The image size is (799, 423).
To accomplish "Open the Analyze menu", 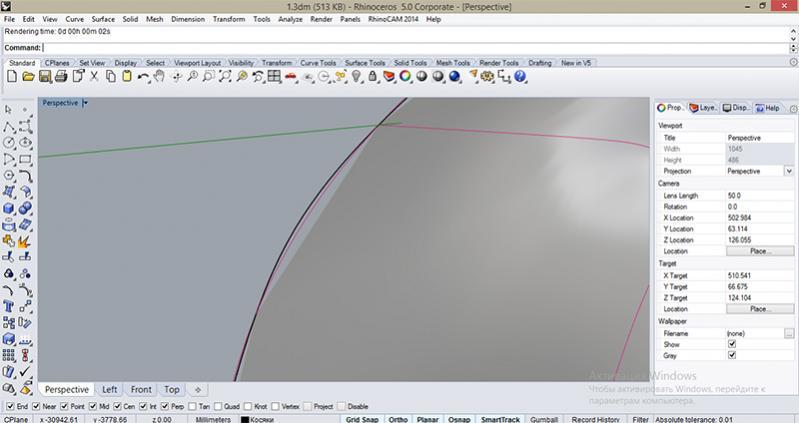I will click(289, 19).
